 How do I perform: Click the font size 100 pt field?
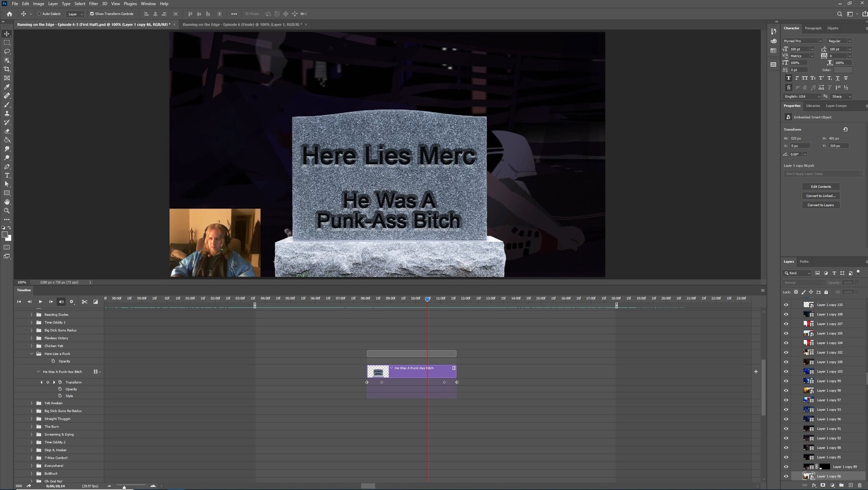[x=800, y=49]
